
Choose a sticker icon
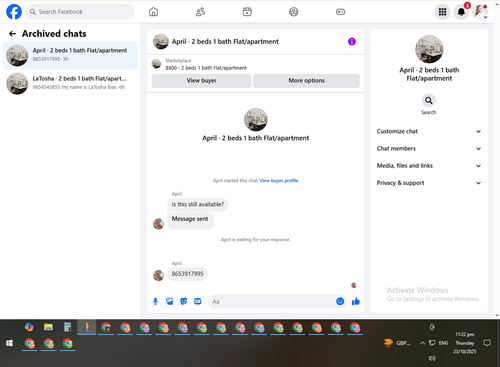click(x=183, y=301)
